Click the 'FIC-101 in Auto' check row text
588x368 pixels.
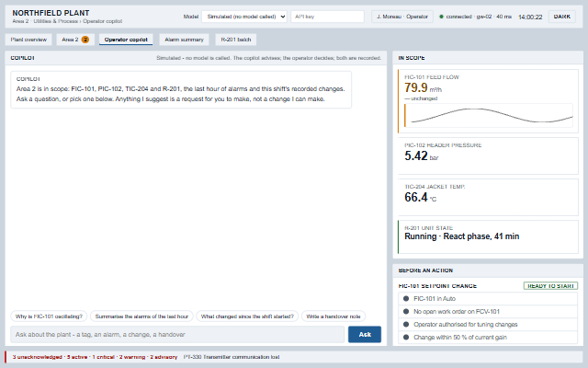435,298
